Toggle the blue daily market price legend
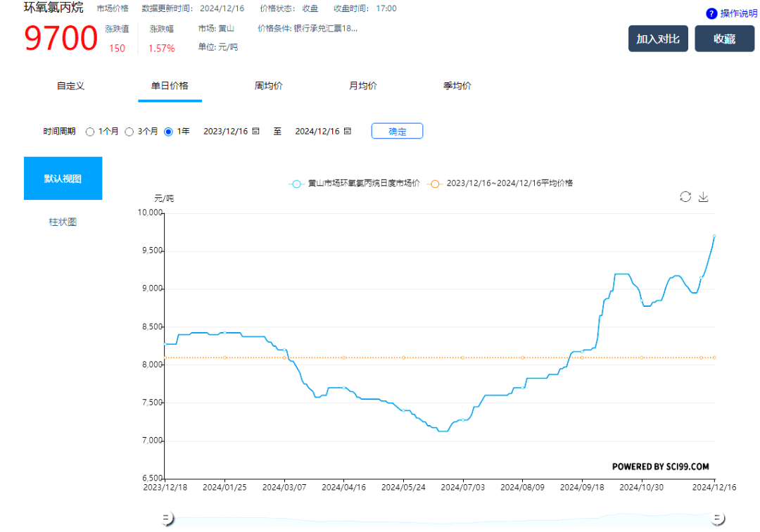Image resolution: width=760 pixels, height=532 pixels. tap(354, 183)
